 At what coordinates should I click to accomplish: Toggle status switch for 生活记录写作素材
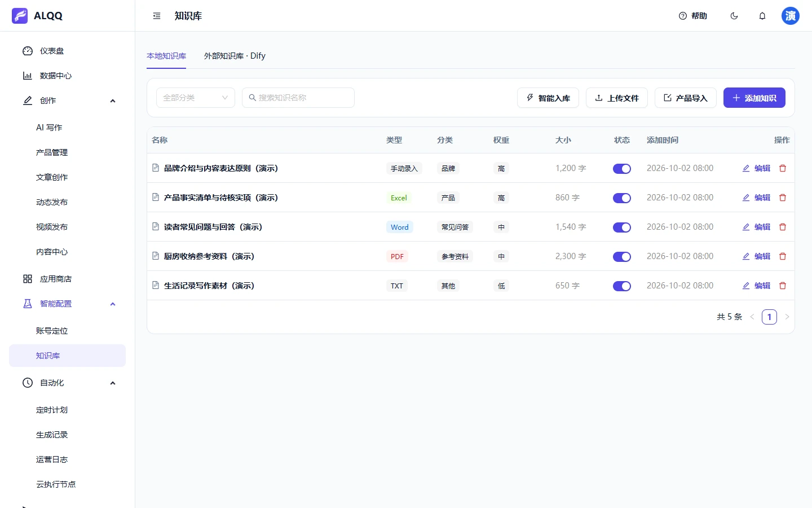(622, 286)
